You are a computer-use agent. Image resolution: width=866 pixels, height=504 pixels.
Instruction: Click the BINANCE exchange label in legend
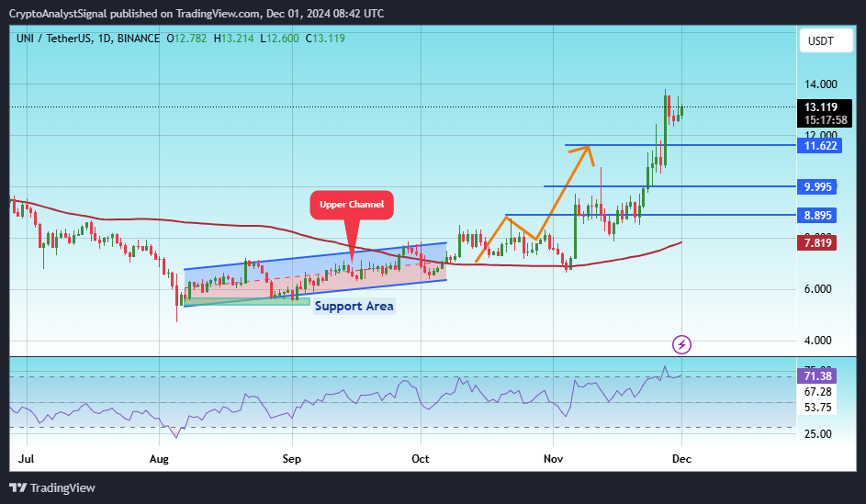[139, 39]
